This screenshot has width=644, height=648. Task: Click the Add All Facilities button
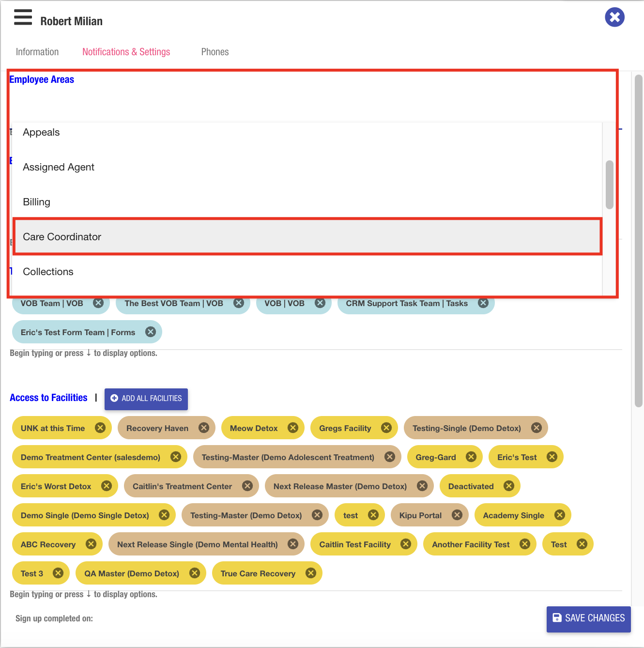pyautogui.click(x=146, y=399)
